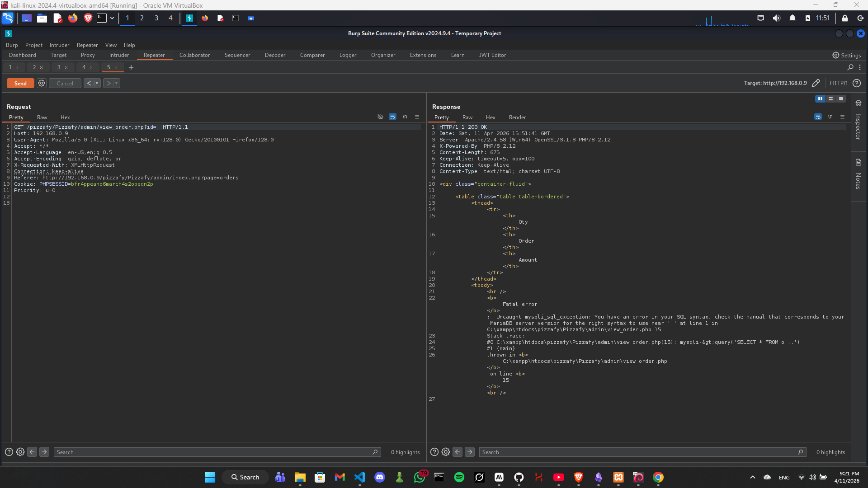Select combined tabbed layout view
868x488 pixels.
(841, 99)
